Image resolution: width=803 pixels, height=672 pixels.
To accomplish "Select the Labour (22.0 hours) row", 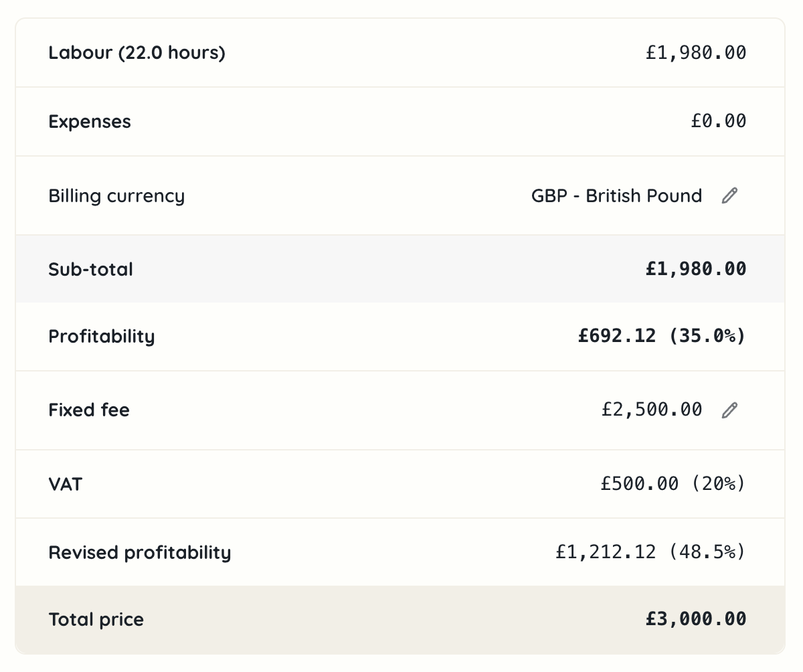I will pos(401,52).
